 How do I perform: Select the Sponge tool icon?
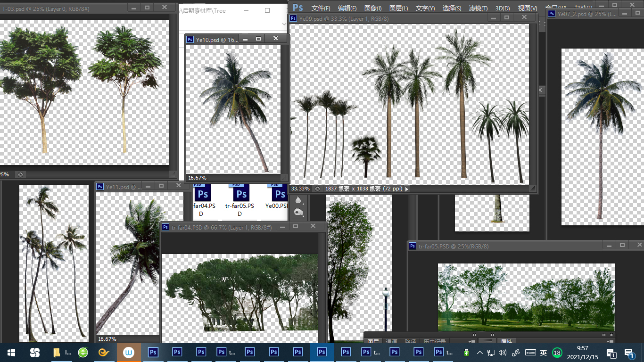[x=298, y=213]
